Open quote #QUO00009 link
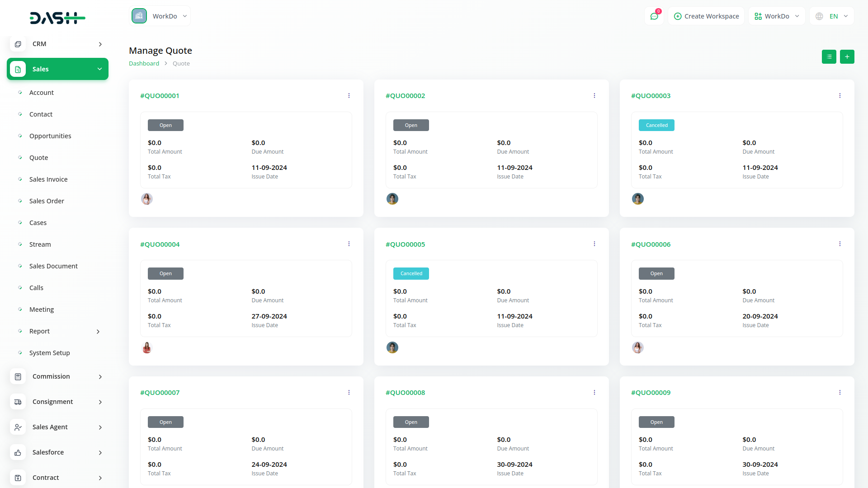868x488 pixels. click(651, 393)
